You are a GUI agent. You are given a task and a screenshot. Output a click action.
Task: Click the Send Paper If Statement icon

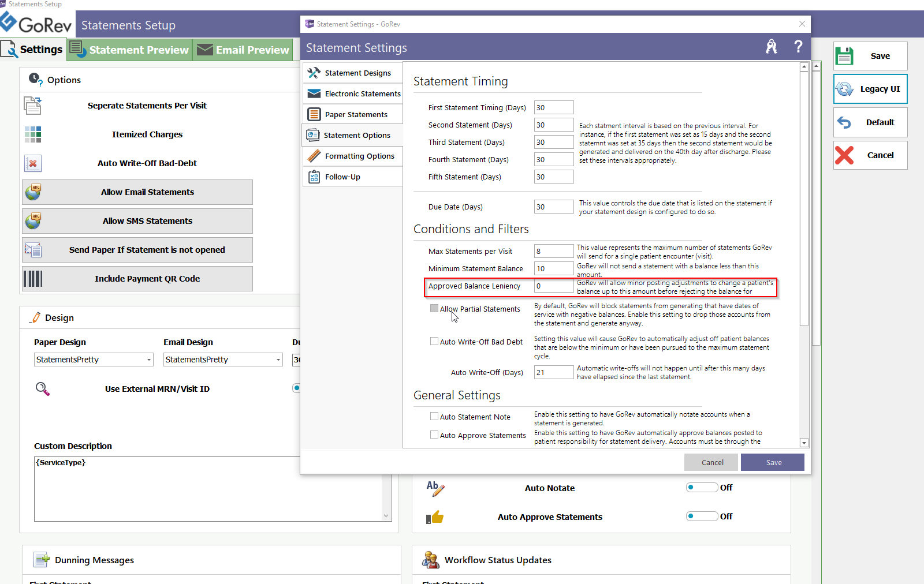tap(33, 250)
